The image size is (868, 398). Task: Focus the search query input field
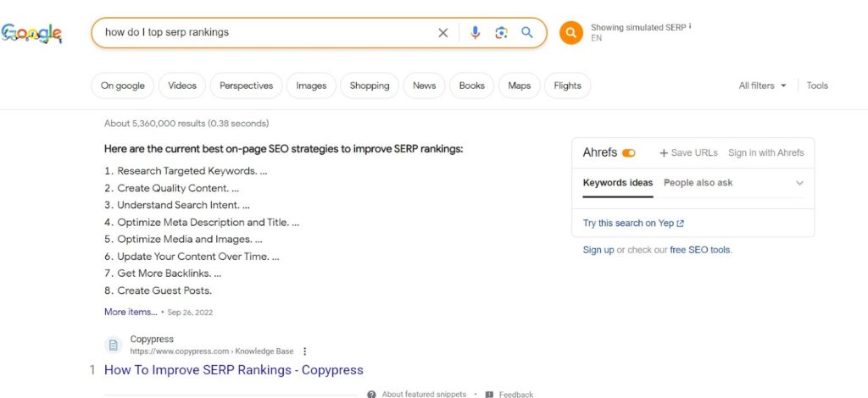tap(265, 33)
